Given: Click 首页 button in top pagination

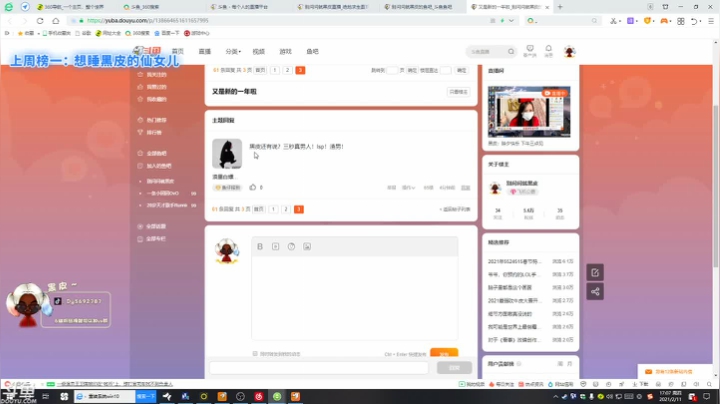Looking at the screenshot, I should (x=260, y=70).
